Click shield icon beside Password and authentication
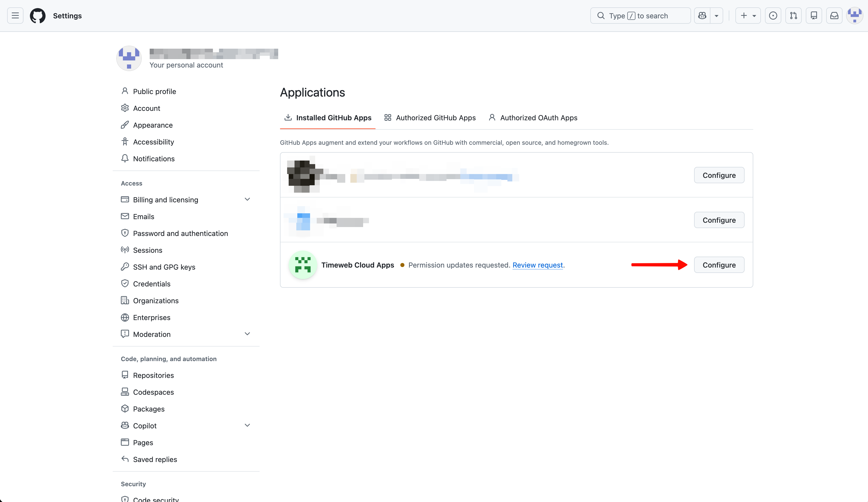The image size is (868, 502). (x=125, y=233)
